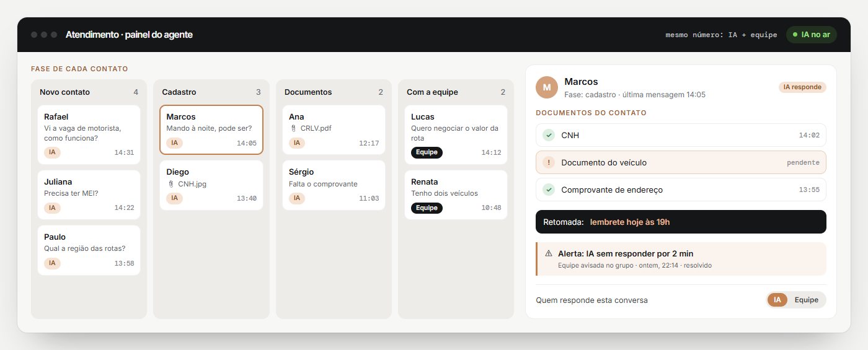The image size is (868, 350).
Task: Click the 'lembrete hoje às 19h' text
Action: tap(630, 222)
